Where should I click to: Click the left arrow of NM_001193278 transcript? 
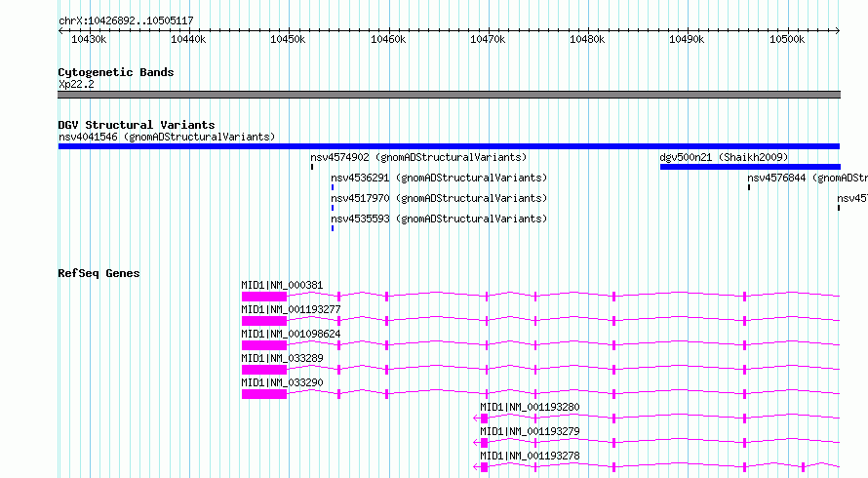tap(476, 467)
